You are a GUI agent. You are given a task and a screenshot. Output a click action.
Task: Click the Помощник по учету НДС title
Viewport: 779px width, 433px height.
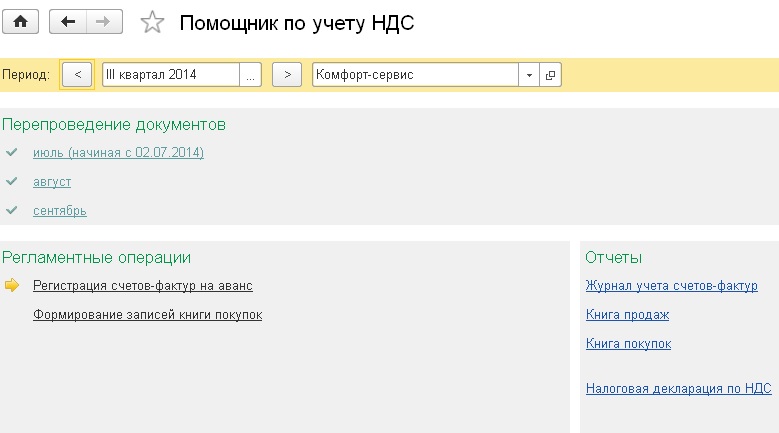[297, 23]
